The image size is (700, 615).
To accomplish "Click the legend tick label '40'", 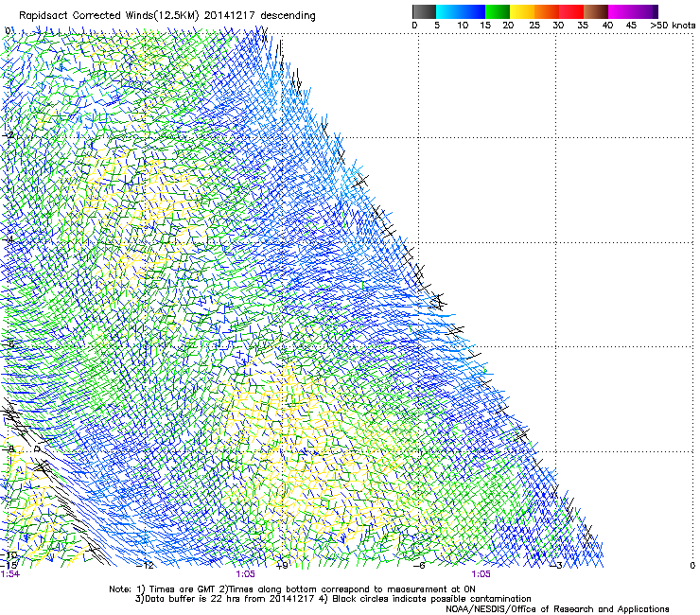I will (607, 26).
